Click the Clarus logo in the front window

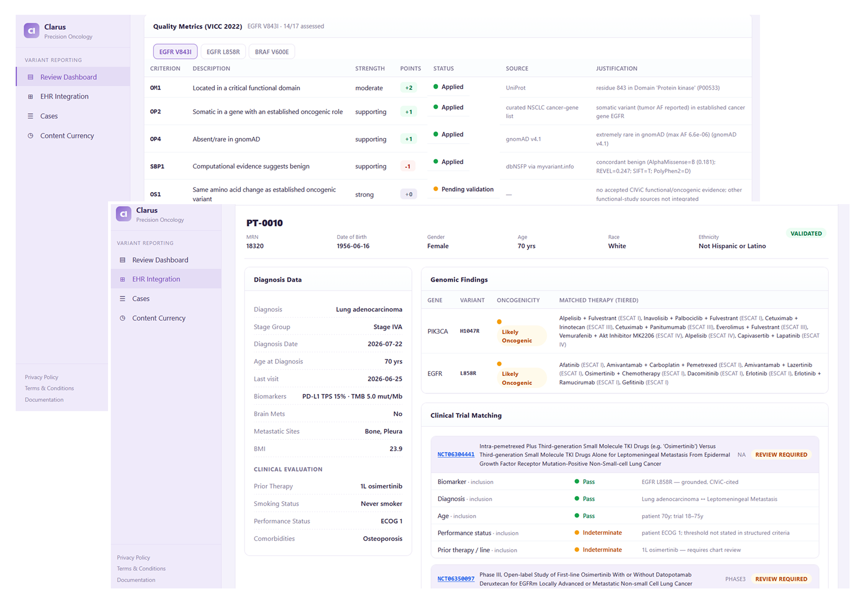pos(123,214)
